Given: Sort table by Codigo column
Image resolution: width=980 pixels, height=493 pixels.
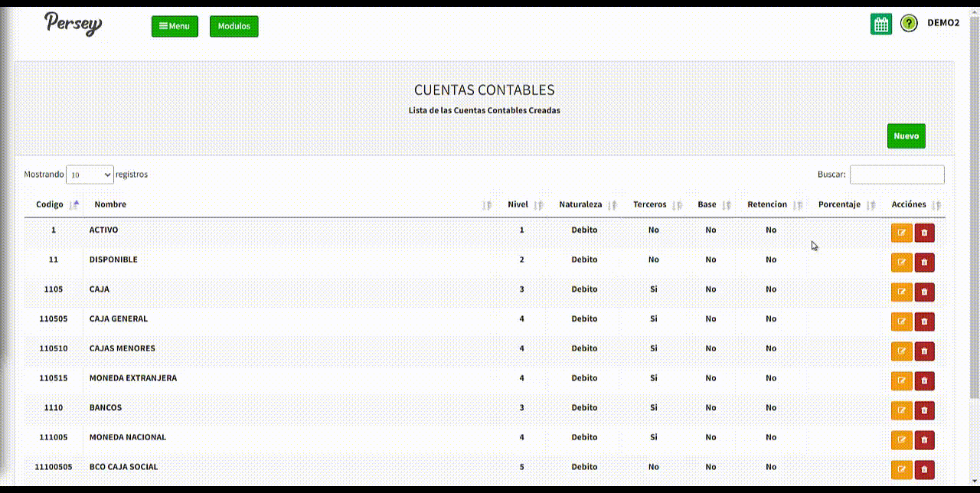Looking at the screenshot, I should pos(50,204).
